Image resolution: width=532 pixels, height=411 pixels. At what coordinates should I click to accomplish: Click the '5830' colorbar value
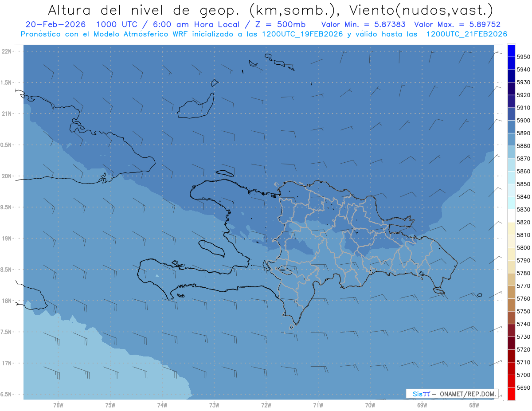(524, 210)
